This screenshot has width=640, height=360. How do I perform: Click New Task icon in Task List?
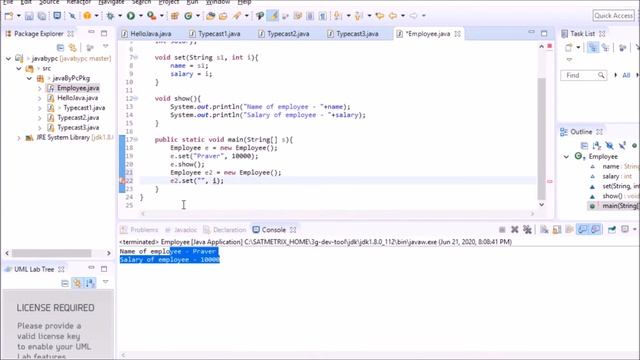coord(569,48)
